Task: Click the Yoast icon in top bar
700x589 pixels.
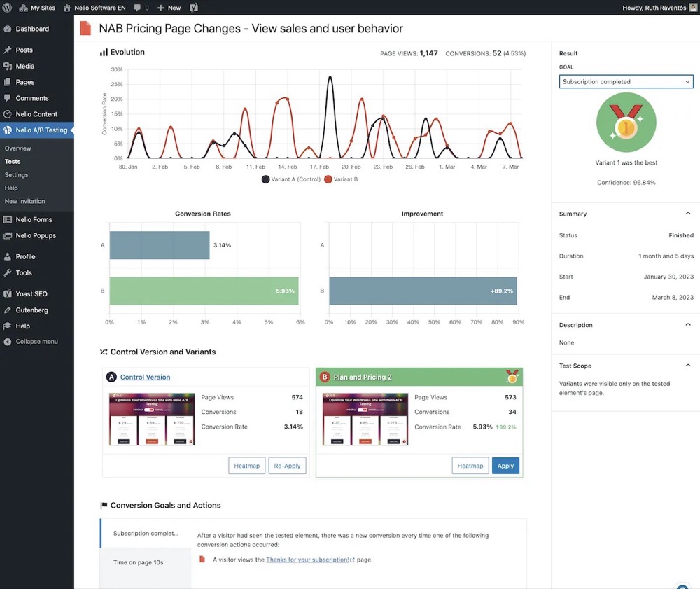Action: [194, 8]
